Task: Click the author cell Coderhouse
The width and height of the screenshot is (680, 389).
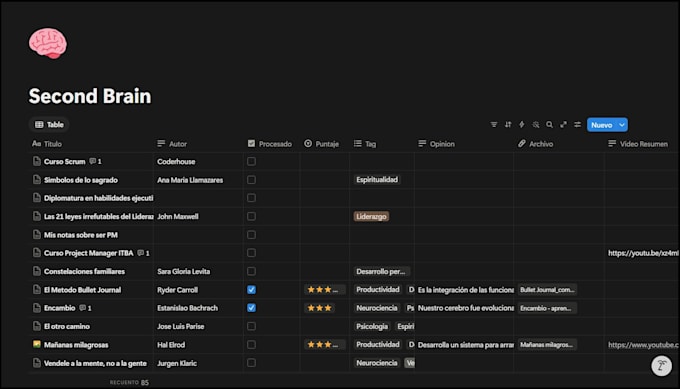Action: coord(176,161)
